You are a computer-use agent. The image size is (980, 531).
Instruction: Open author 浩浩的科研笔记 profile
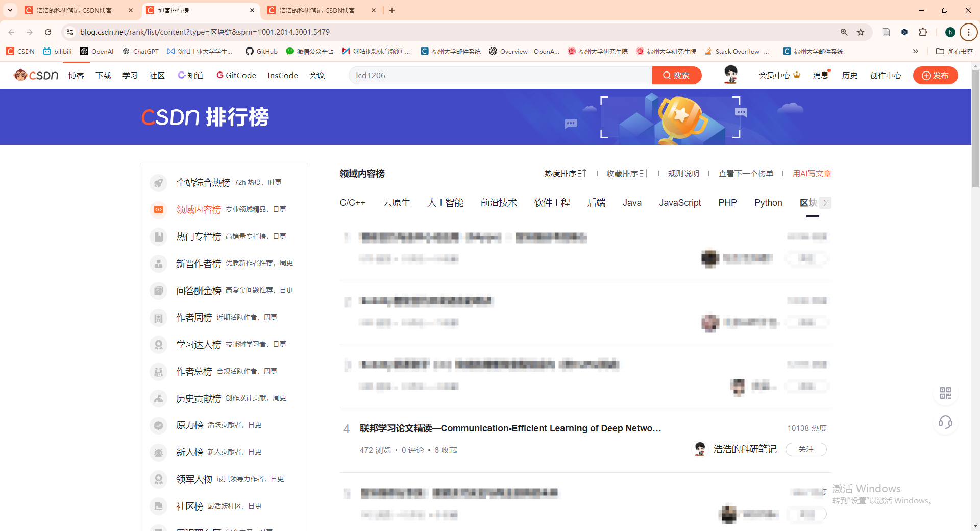[745, 449]
